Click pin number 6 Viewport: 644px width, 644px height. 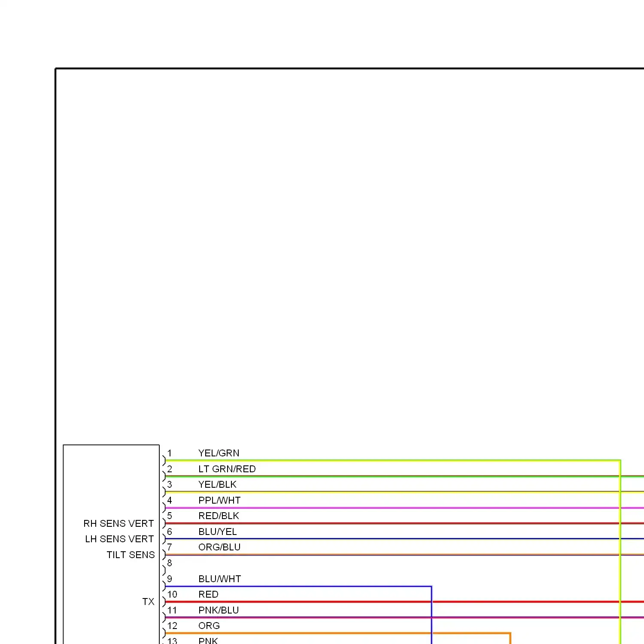click(x=170, y=532)
